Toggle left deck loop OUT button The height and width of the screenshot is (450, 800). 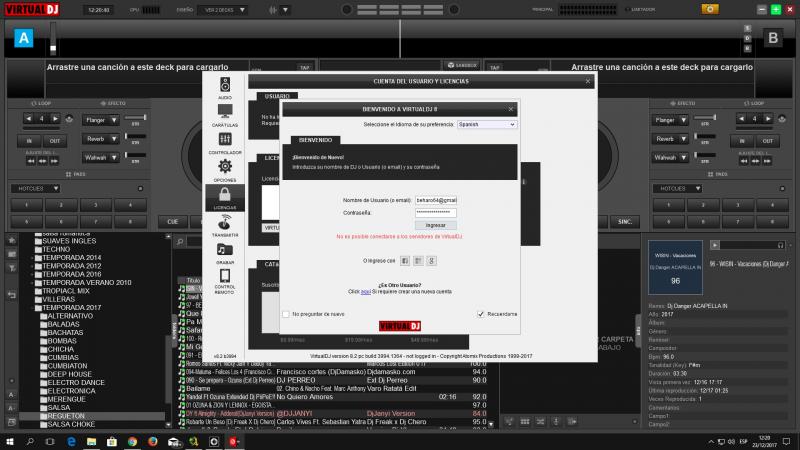point(55,141)
